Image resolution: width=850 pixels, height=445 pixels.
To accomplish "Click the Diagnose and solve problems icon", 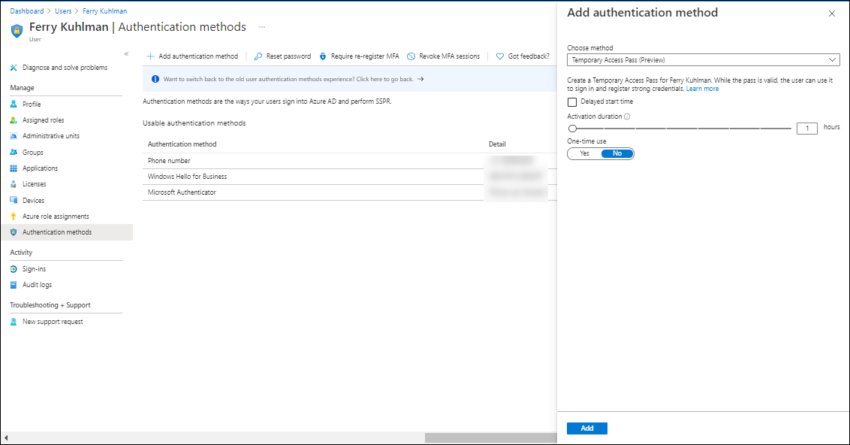I will tap(13, 67).
